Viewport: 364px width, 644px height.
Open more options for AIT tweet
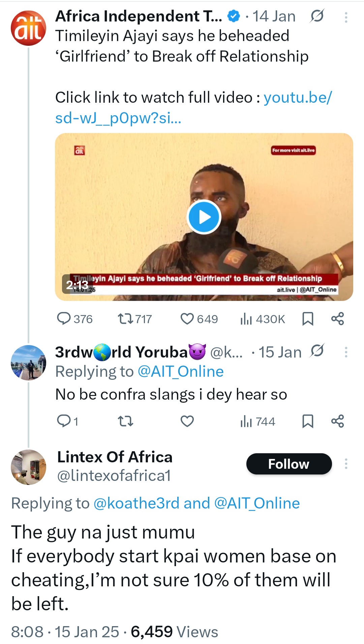tap(346, 17)
